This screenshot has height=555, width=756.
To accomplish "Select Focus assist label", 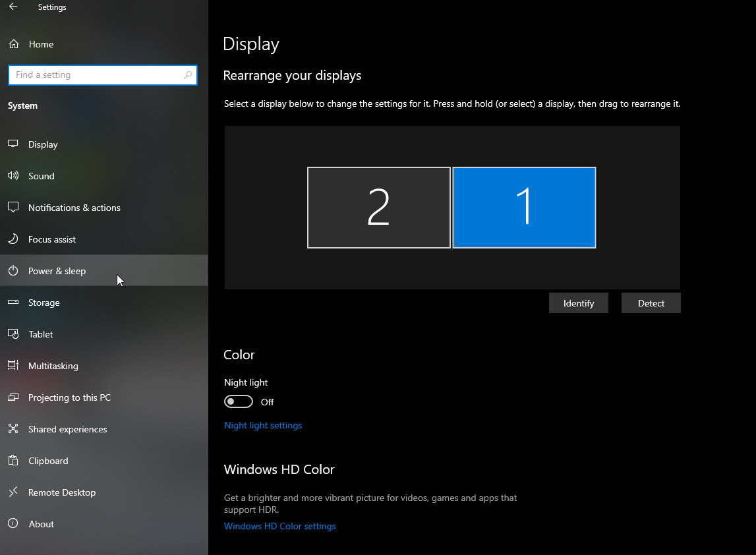I will click(51, 240).
